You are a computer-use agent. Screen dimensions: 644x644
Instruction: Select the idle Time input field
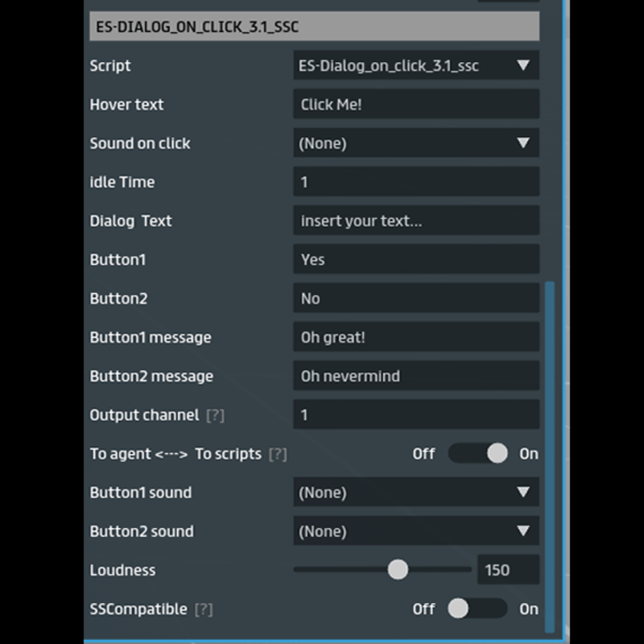[415, 182]
